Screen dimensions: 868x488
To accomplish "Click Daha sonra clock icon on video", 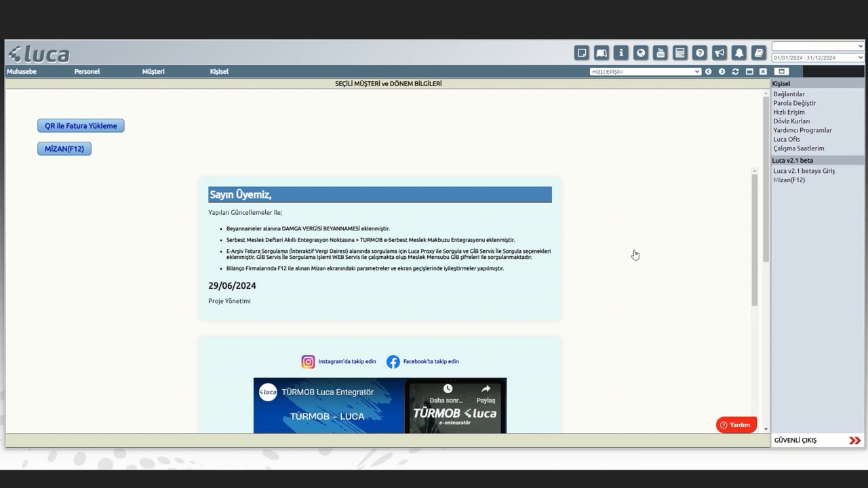I will (448, 389).
